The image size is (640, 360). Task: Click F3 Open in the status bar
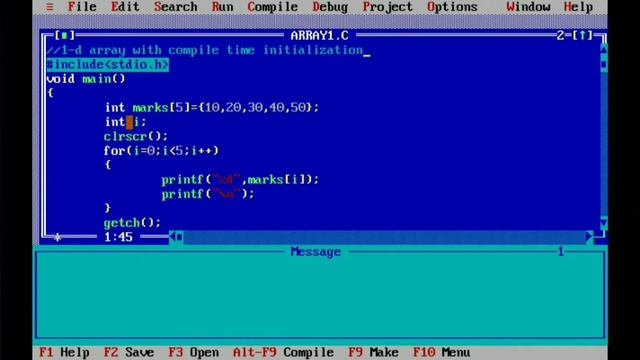click(x=193, y=352)
